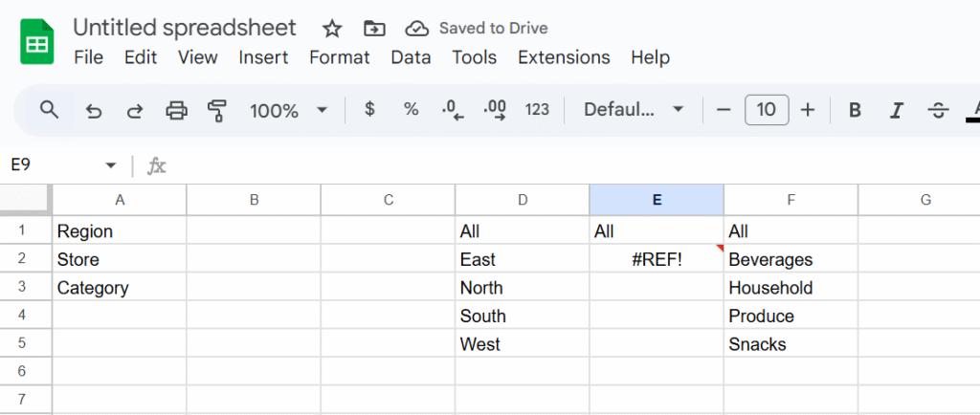Image resolution: width=980 pixels, height=415 pixels.
Task: Select the #REF! error cell
Action: pyautogui.click(x=657, y=259)
